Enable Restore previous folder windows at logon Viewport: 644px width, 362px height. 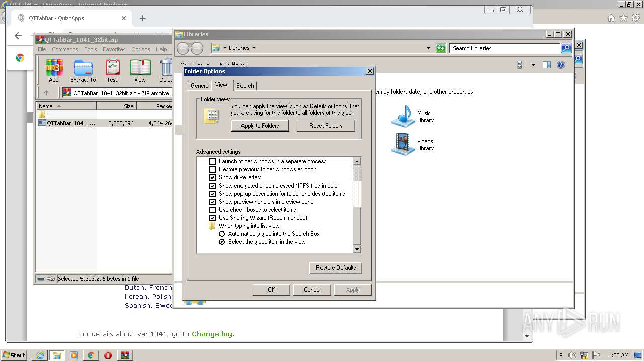pos(212,169)
